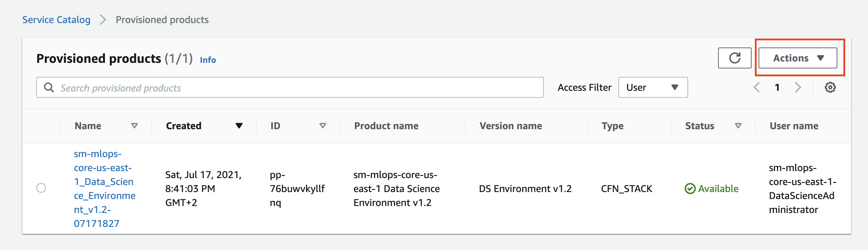Focus the Search provisioned products field
The width and height of the screenshot is (868, 250).
pyautogui.click(x=296, y=88)
